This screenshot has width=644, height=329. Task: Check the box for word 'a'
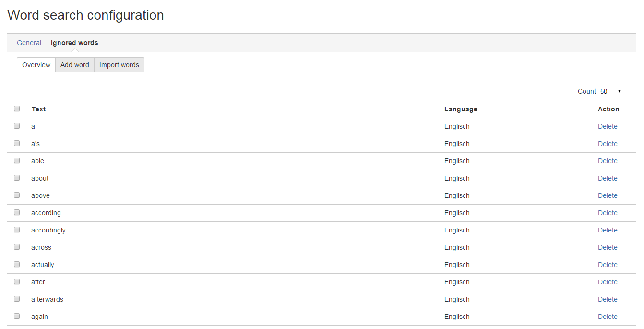(17, 126)
